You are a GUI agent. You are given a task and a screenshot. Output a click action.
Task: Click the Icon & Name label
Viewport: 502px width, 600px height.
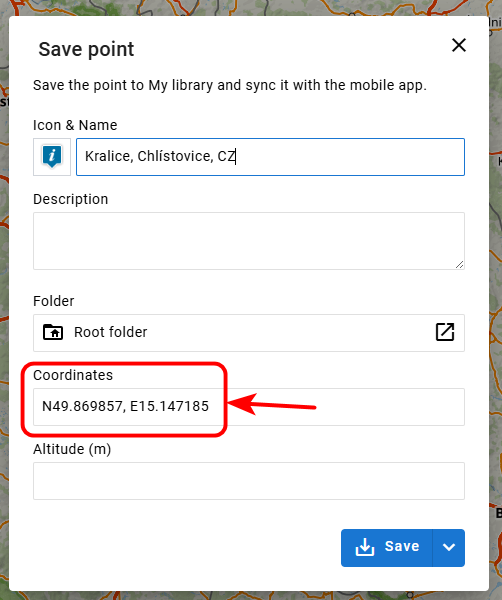pos(75,125)
